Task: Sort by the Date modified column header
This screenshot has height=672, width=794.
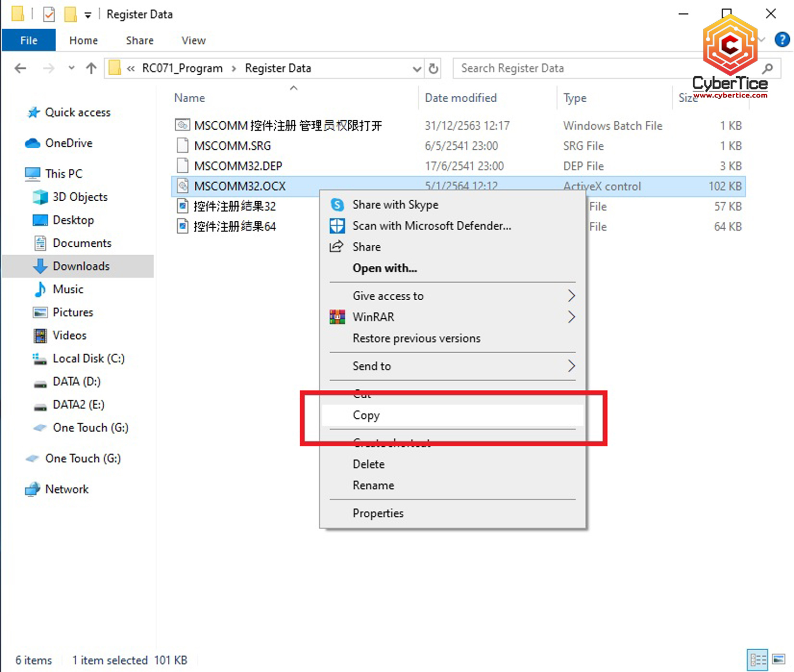Action: (x=461, y=98)
